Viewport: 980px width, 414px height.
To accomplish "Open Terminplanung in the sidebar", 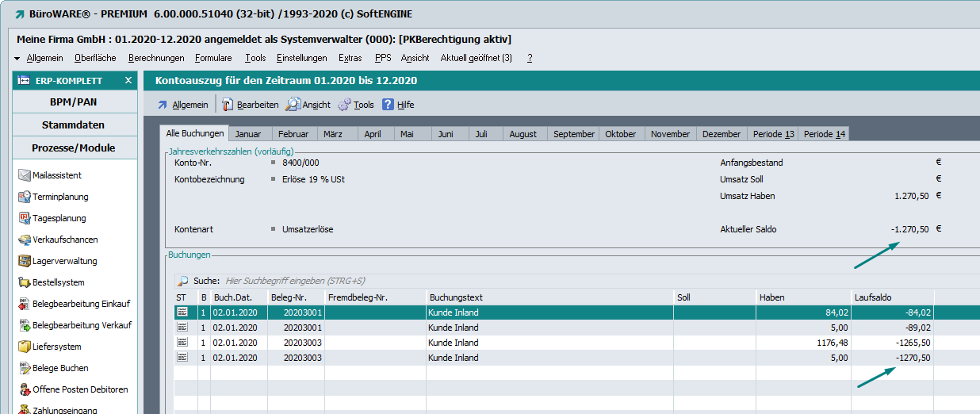I will (60, 197).
